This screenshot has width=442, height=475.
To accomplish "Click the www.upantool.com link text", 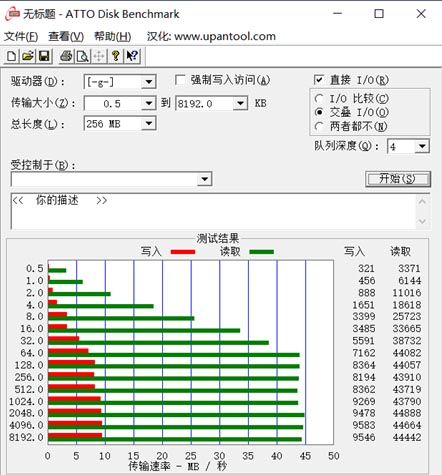I will [x=225, y=36].
